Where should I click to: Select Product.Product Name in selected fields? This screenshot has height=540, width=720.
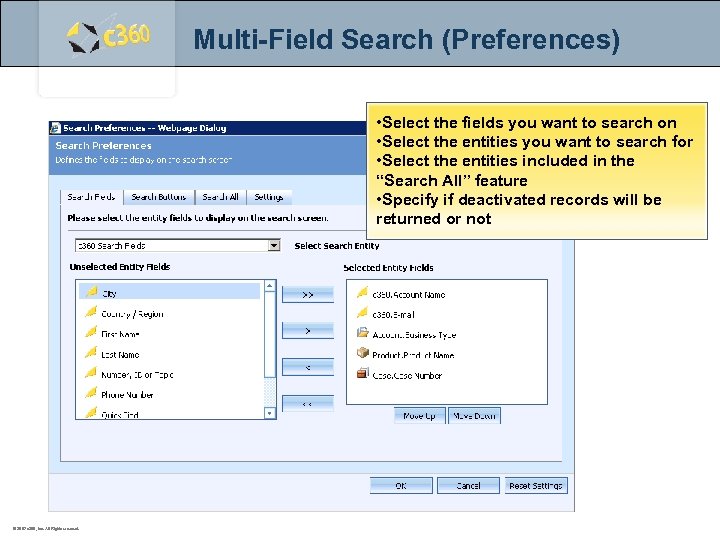pyautogui.click(x=413, y=355)
